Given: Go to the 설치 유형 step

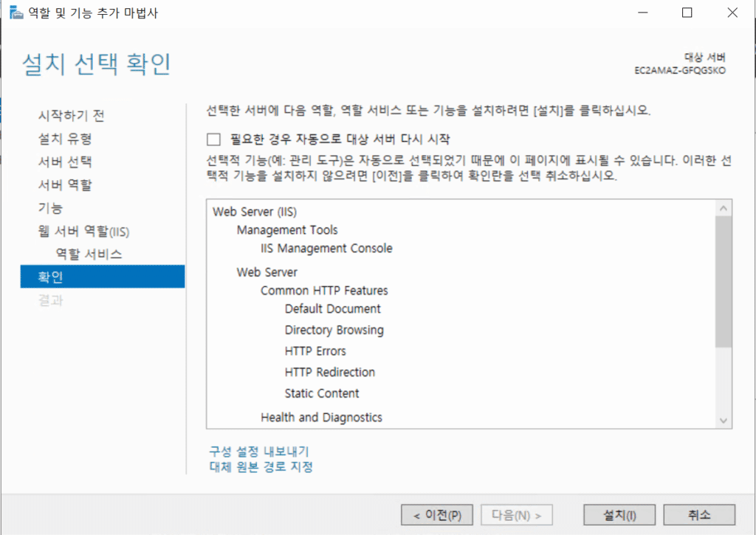Looking at the screenshot, I should coord(65,139).
